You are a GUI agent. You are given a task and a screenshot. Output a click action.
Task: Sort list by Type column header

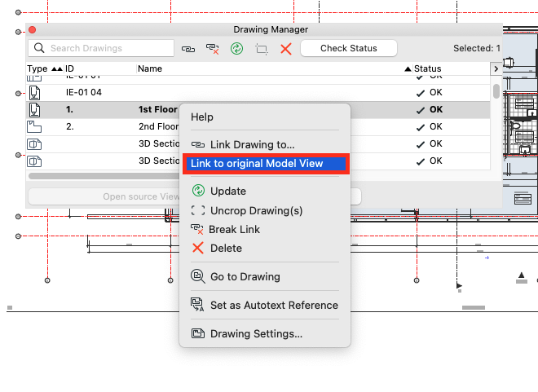pos(38,69)
